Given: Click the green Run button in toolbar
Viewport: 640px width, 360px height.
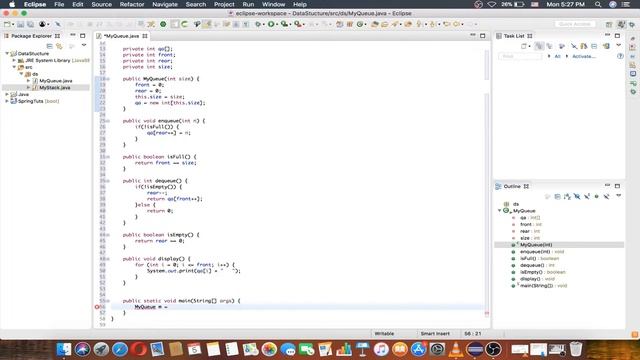Looking at the screenshot, I should (x=271, y=24).
